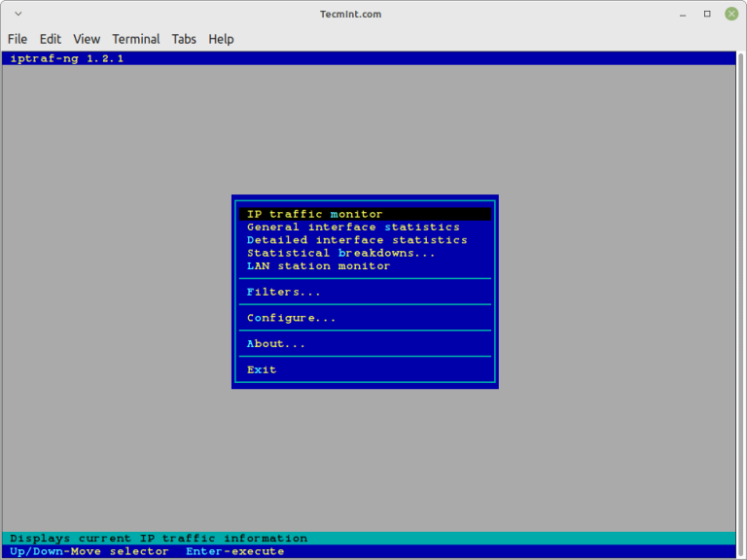Select Exit in the iptraf-ng menu
747x560 pixels.
click(262, 369)
